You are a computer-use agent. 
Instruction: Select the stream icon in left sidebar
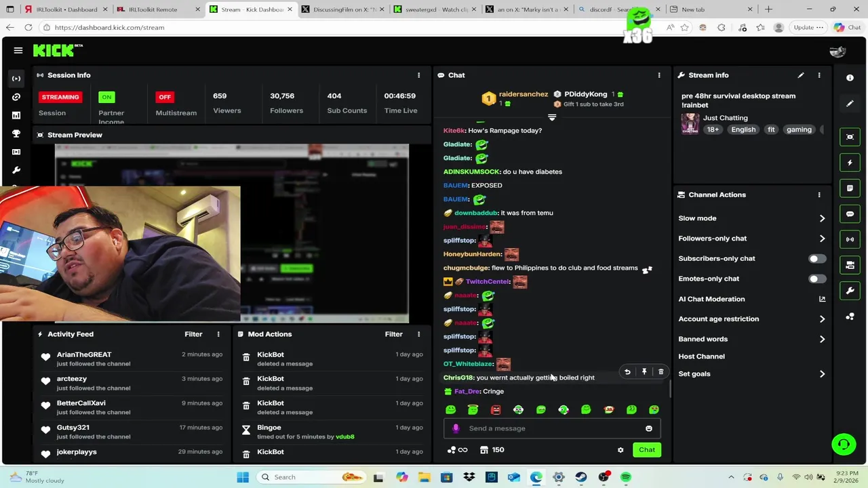click(x=16, y=79)
